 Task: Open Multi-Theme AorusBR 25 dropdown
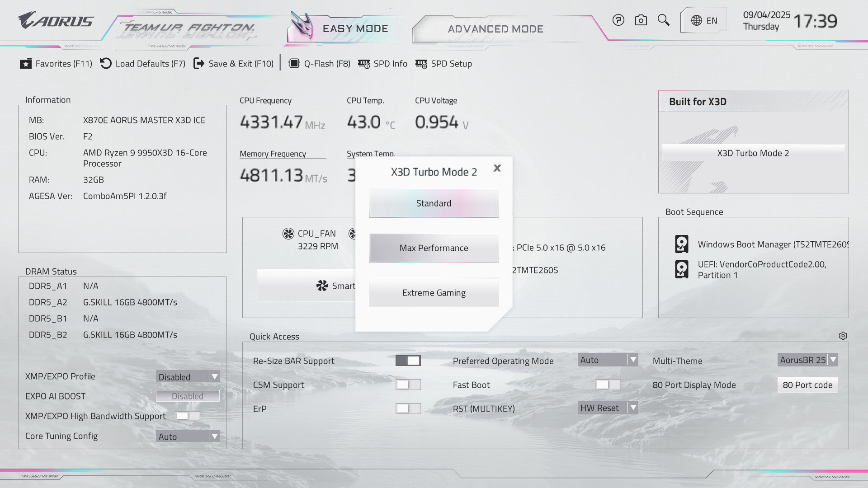click(808, 360)
